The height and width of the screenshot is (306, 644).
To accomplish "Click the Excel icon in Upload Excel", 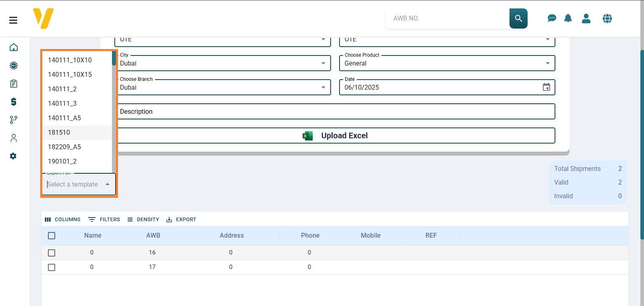I will 308,136.
